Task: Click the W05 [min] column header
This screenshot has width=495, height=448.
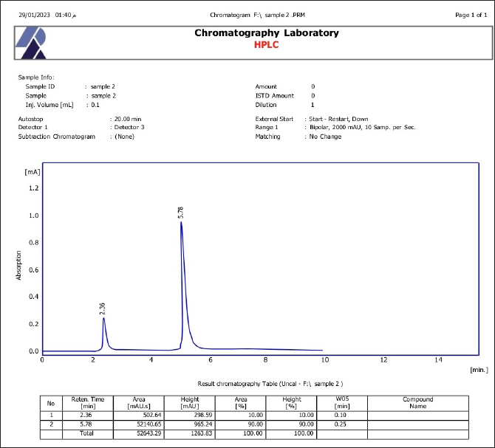Action: (342, 402)
